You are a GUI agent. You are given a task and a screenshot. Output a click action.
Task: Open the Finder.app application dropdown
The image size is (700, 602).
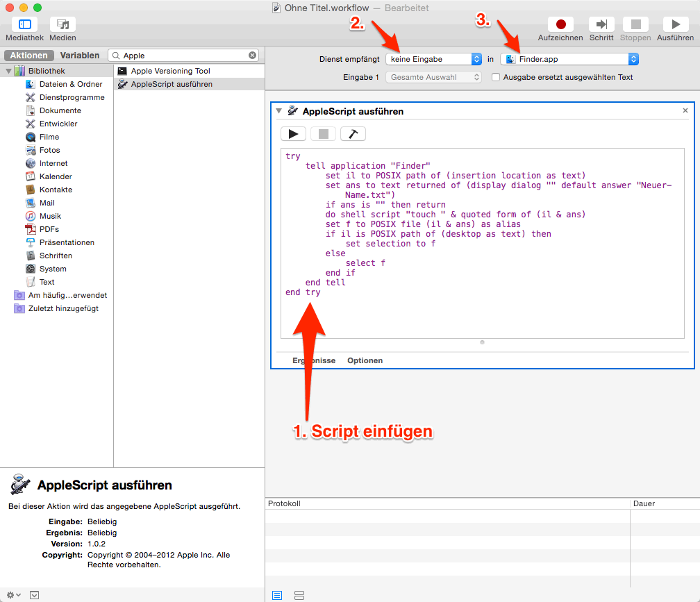[569, 59]
